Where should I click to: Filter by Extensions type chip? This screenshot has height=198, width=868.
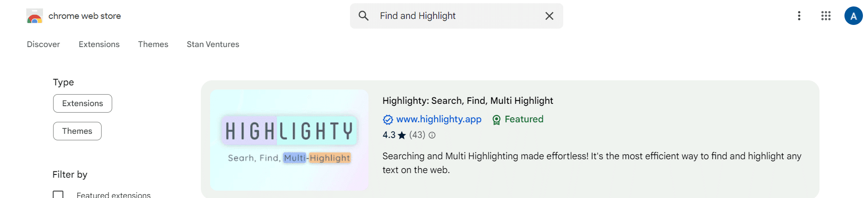[83, 103]
